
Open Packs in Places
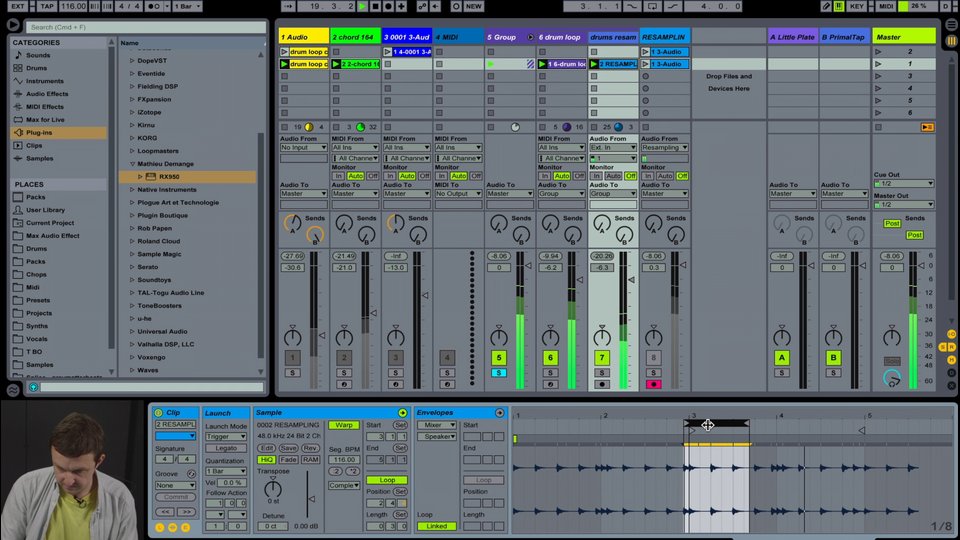(35, 197)
